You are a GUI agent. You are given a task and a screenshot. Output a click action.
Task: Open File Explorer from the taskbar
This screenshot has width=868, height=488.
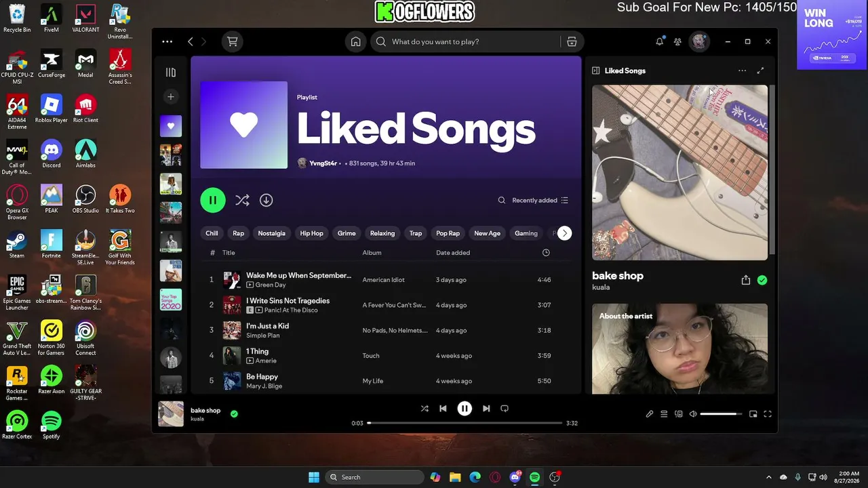[455, 477]
